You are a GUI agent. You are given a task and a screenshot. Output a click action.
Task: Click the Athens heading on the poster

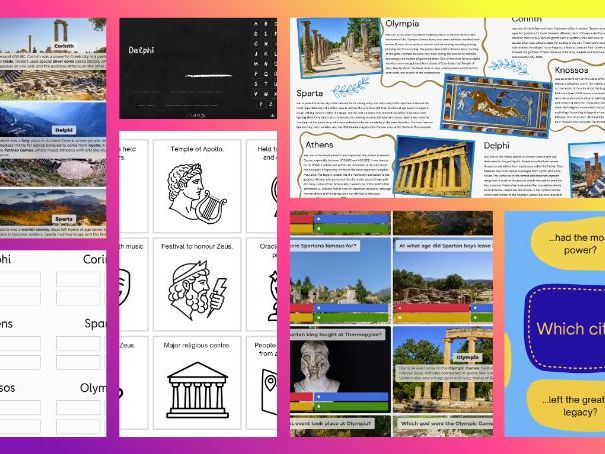(x=319, y=145)
